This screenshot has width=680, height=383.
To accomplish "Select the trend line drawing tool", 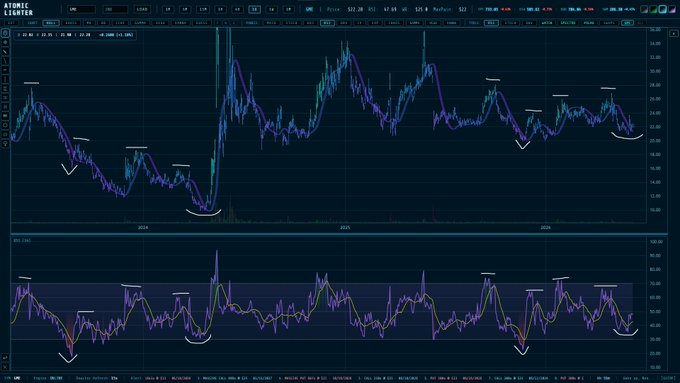I will click(x=5, y=51).
